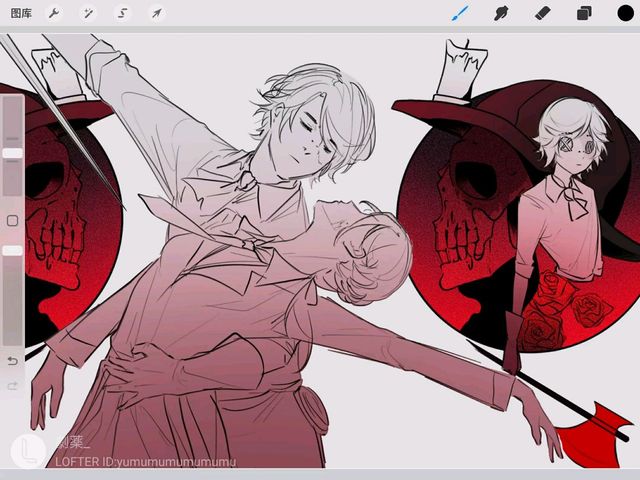Select the Smudge finger tool
640x480 pixels.
[x=502, y=13]
